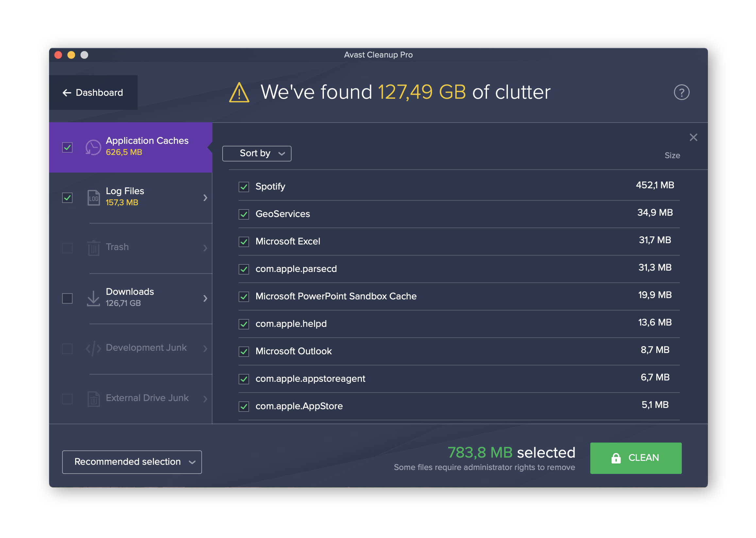Uncheck Microsoft PowerPoint Sandbox Cache checkbox

tap(244, 297)
